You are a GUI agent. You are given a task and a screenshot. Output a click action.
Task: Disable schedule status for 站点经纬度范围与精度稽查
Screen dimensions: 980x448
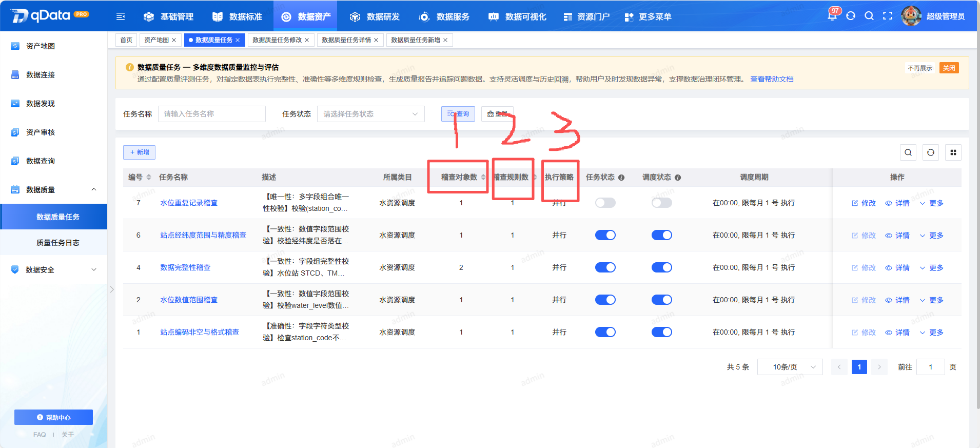[662, 235]
